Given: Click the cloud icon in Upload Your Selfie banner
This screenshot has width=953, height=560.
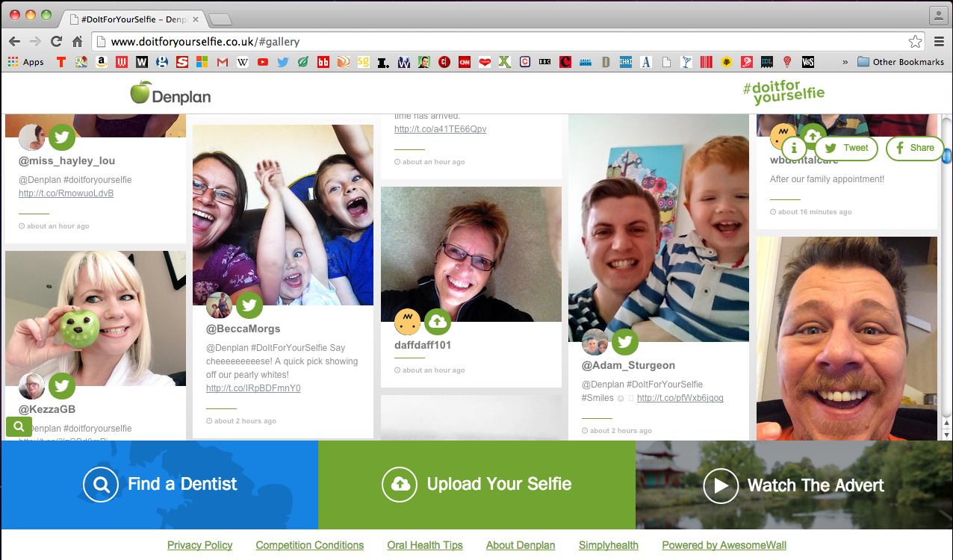Looking at the screenshot, I should [400, 485].
